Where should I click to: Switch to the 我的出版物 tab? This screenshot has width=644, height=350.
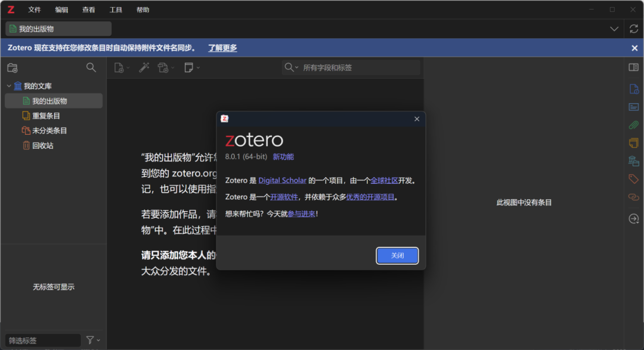[x=57, y=28]
